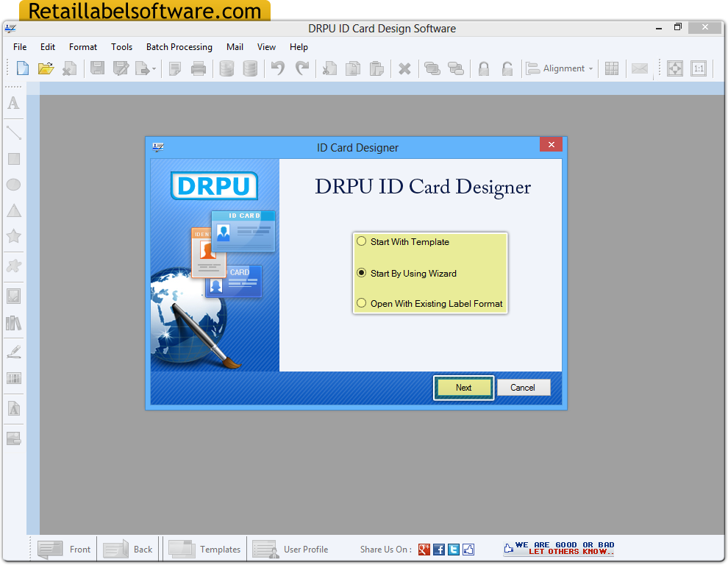Open the Edit menu

point(47,47)
